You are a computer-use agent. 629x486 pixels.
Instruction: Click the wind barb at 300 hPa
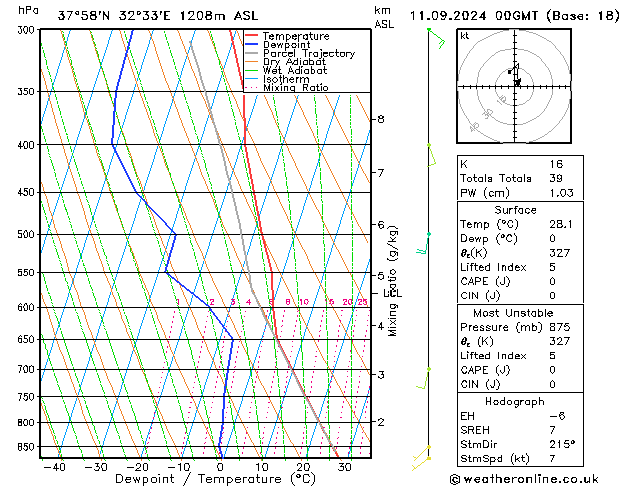point(434,36)
